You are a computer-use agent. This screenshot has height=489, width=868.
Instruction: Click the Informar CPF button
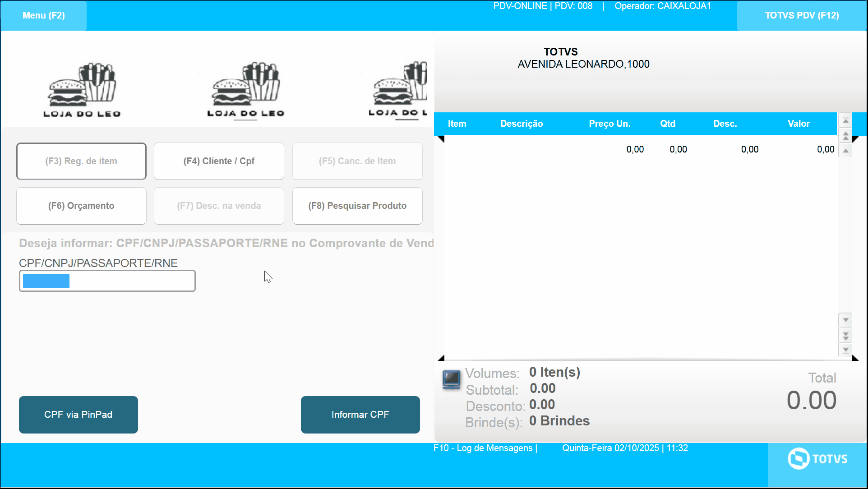(360, 415)
